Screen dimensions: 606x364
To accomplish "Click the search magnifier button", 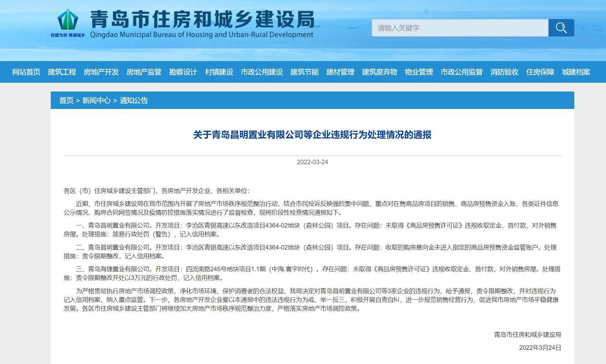I will pyautogui.click(x=561, y=28).
